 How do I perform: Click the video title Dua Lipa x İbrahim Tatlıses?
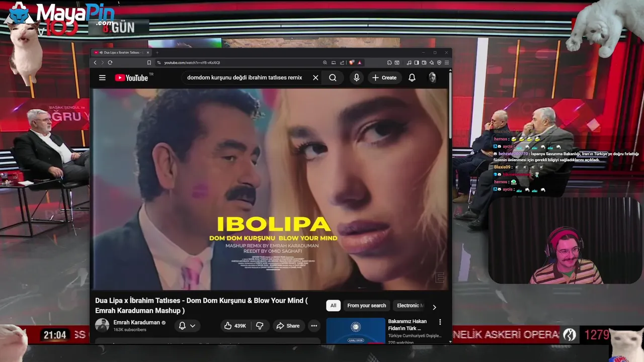tap(201, 306)
